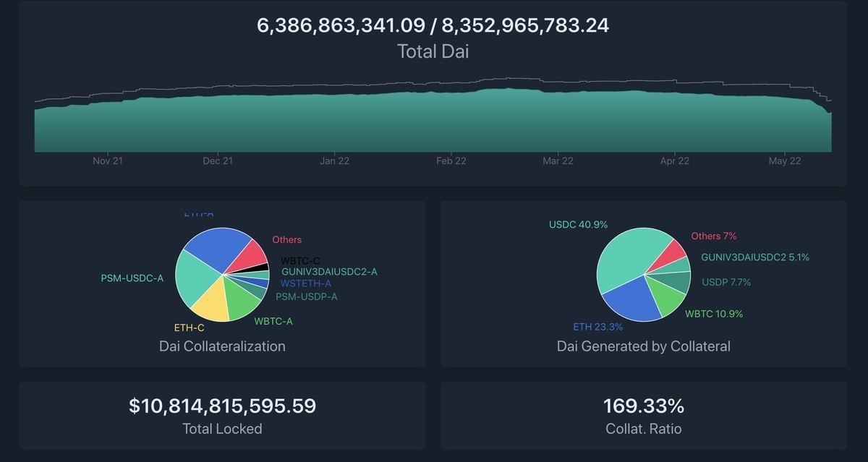Click the Collat. Ratio label
The image size is (868, 462).
pyautogui.click(x=644, y=429)
